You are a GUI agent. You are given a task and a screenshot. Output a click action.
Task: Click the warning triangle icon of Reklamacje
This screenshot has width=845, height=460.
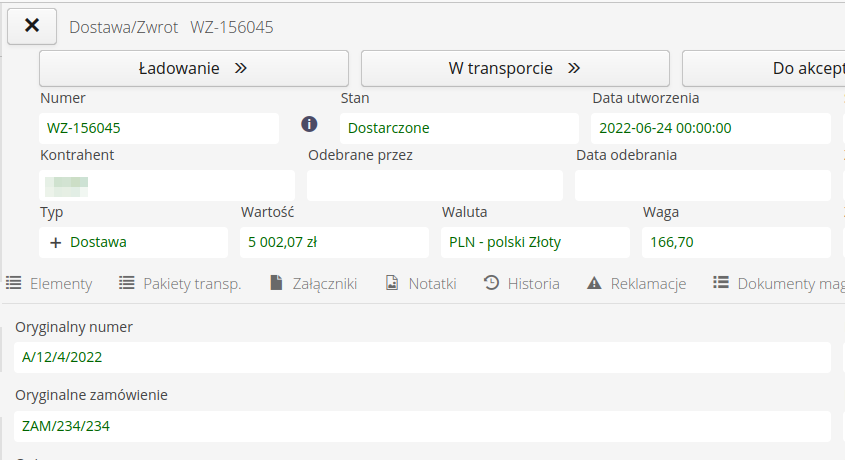coord(594,283)
